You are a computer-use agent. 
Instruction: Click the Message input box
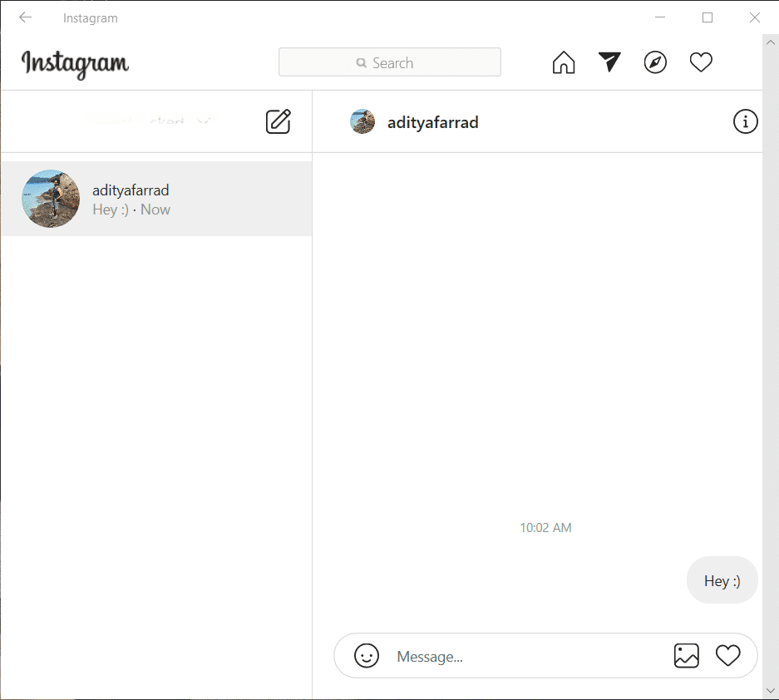pos(499,656)
